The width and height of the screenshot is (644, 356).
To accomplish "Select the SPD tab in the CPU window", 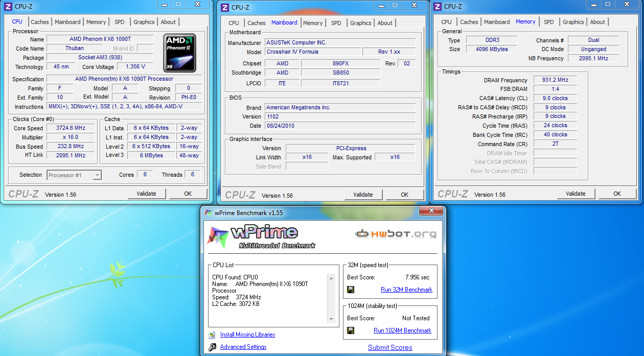I will 119,22.
